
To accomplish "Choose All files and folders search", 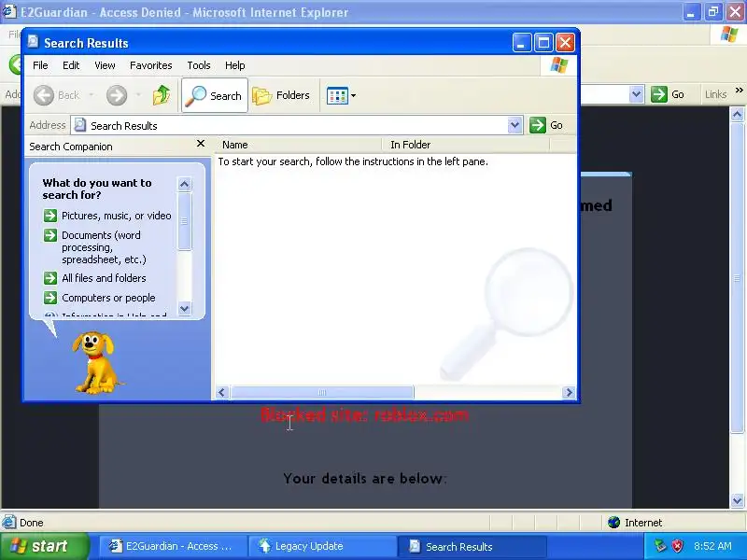I will click(x=104, y=278).
